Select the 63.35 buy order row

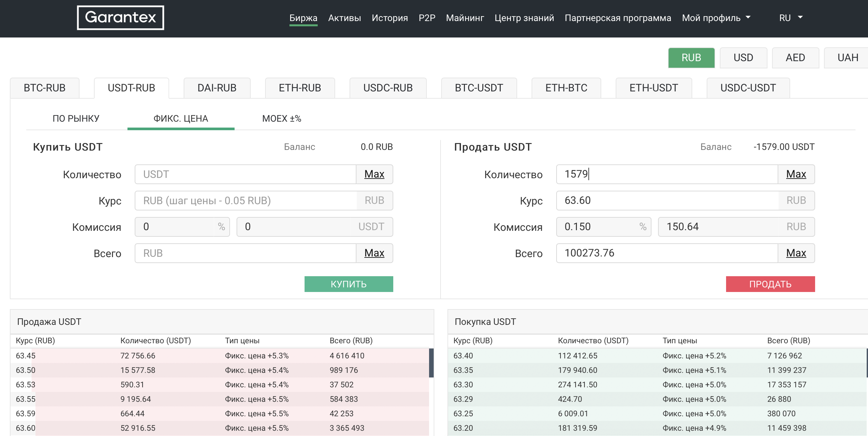click(x=657, y=370)
